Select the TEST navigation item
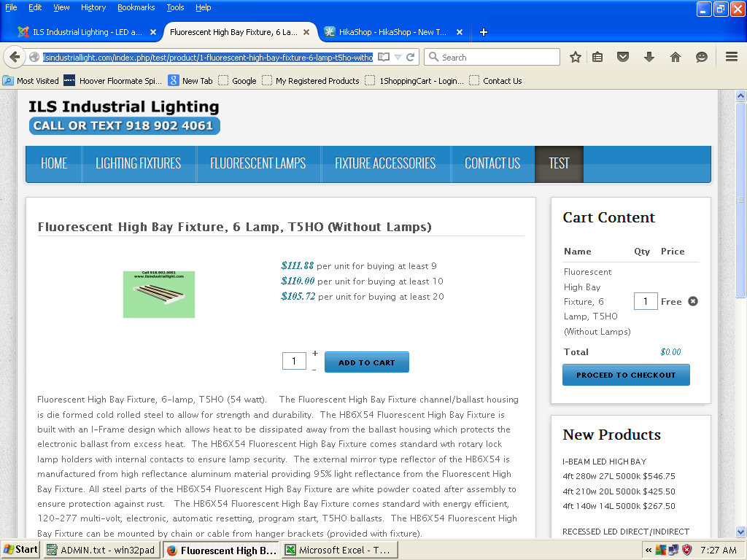 point(559,164)
